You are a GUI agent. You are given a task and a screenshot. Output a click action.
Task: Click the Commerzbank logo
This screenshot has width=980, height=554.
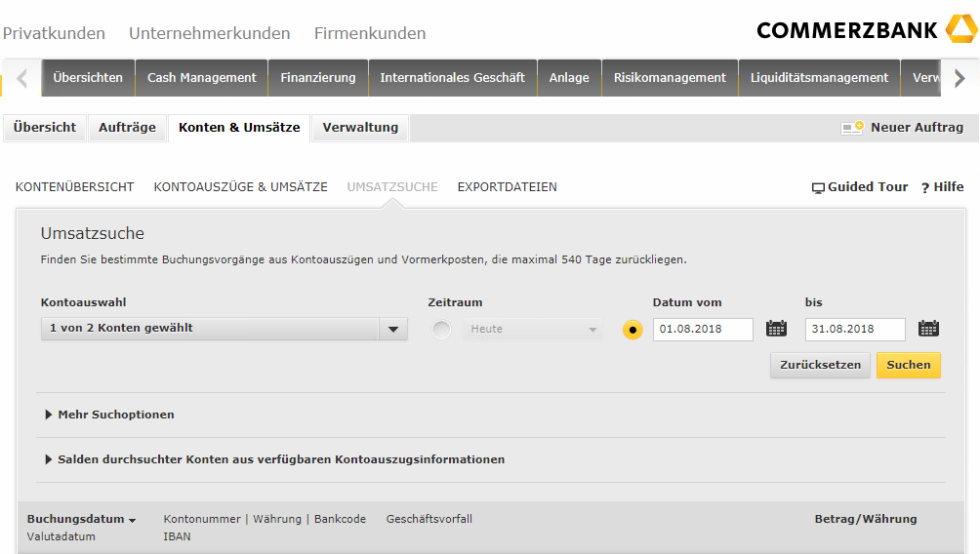(x=866, y=29)
